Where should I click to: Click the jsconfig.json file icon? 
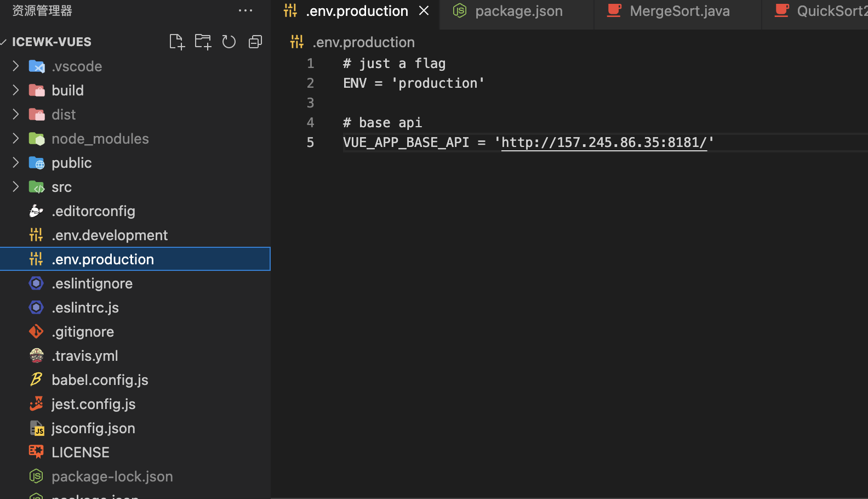[37, 428]
